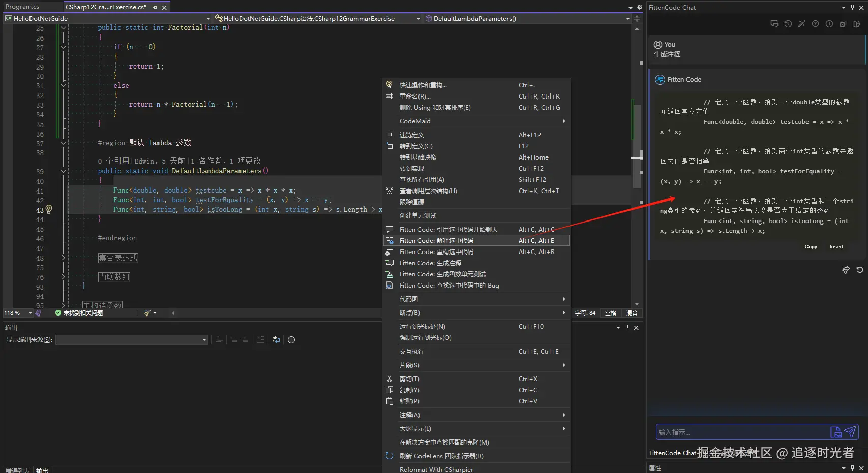Click the 空格 indentation status indicator
Image resolution: width=868 pixels, height=473 pixels.
[611, 313]
